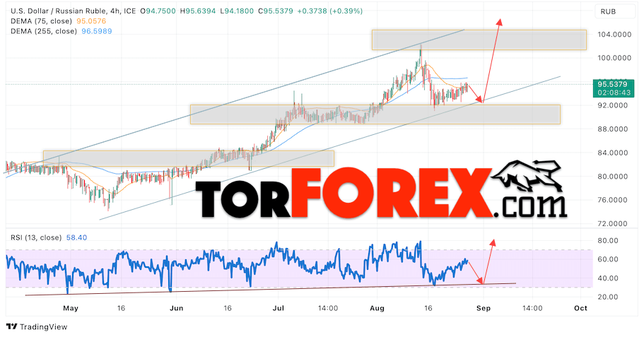This screenshot has width=644, height=337.
Task: Open the TradingView text link
Action: point(44,326)
